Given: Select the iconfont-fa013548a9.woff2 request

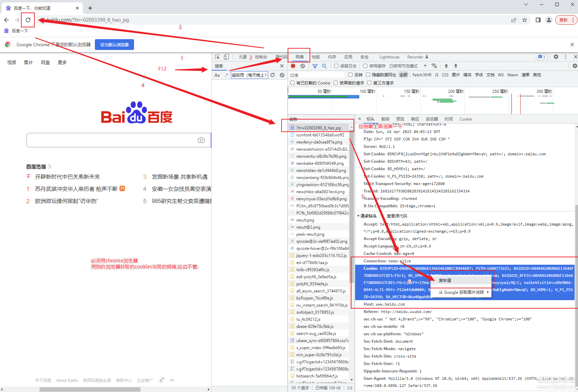Looking at the screenshot, I should [320, 135].
